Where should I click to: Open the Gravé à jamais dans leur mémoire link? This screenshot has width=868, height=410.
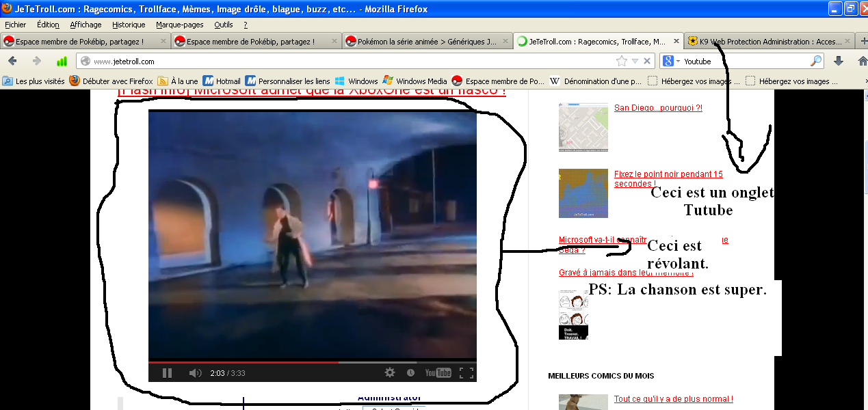pos(626,273)
